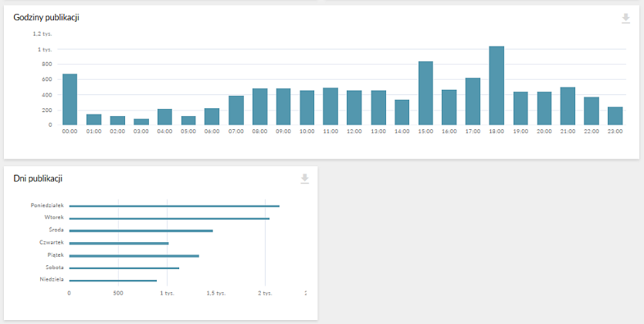Screen dimensions: 644x324
Task: Click the 18:00 bar in hourly chart
Action: (x=497, y=86)
